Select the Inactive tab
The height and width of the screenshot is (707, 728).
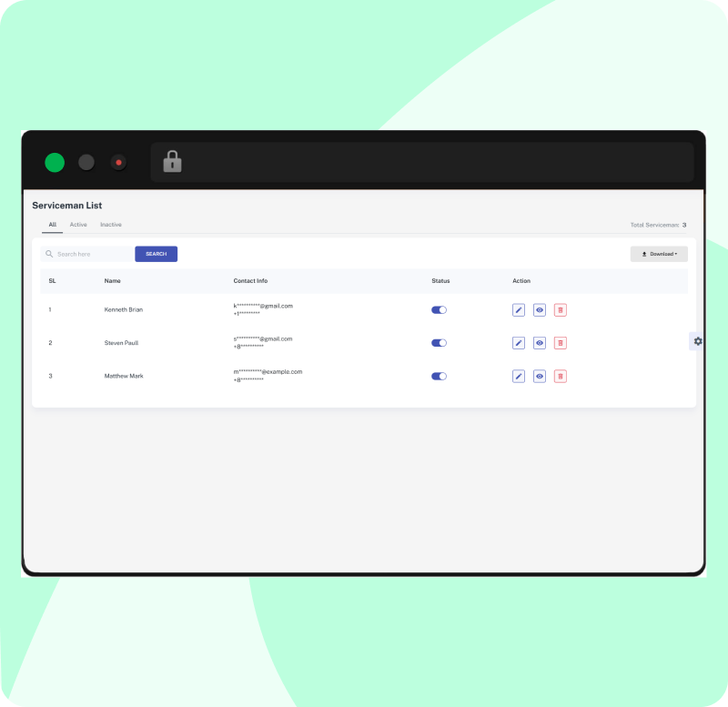[x=111, y=225]
